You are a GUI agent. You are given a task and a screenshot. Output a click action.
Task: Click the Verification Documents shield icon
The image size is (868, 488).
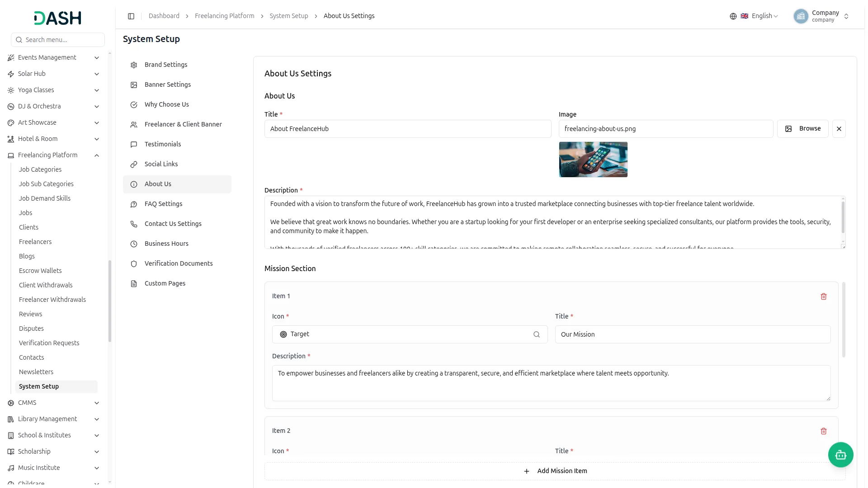(x=134, y=264)
